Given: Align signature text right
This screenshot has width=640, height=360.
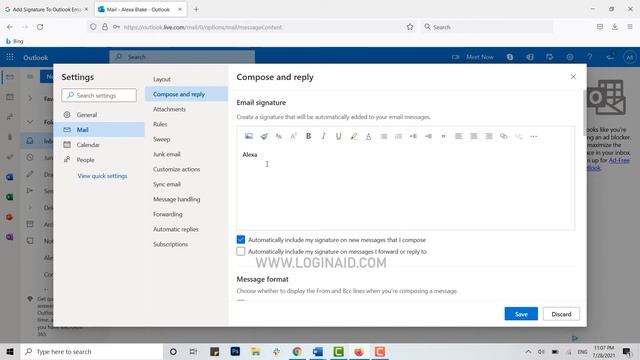Looking at the screenshot, I should (x=489, y=136).
